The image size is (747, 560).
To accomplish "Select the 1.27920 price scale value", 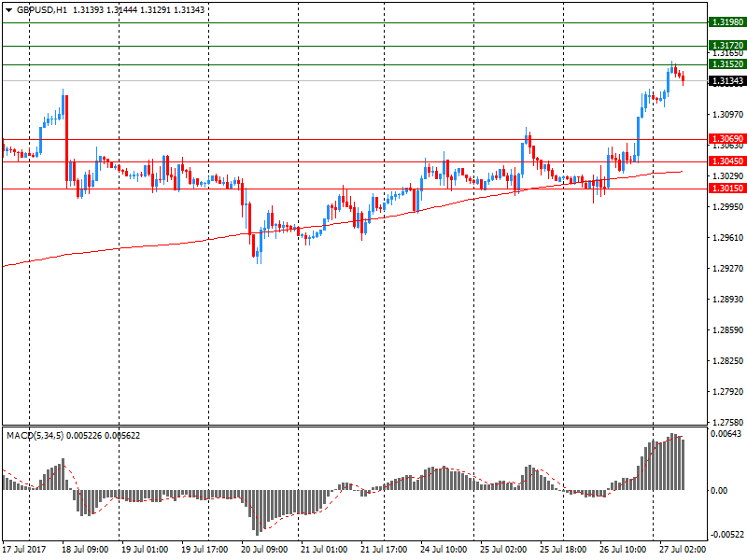I will pyautogui.click(x=727, y=392).
